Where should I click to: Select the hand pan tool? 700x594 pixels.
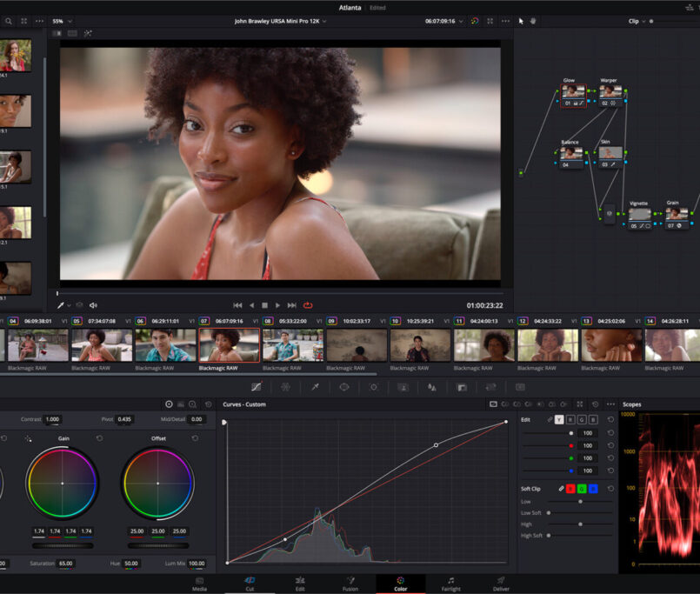tap(532, 21)
